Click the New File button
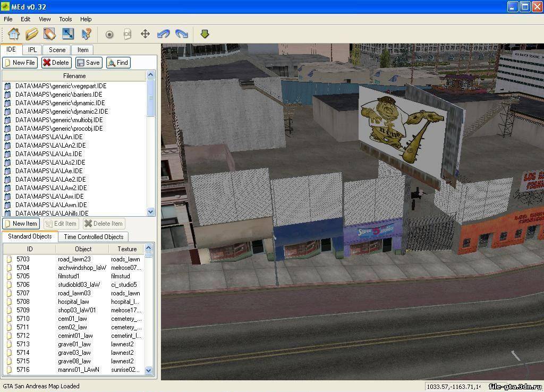 20,63
